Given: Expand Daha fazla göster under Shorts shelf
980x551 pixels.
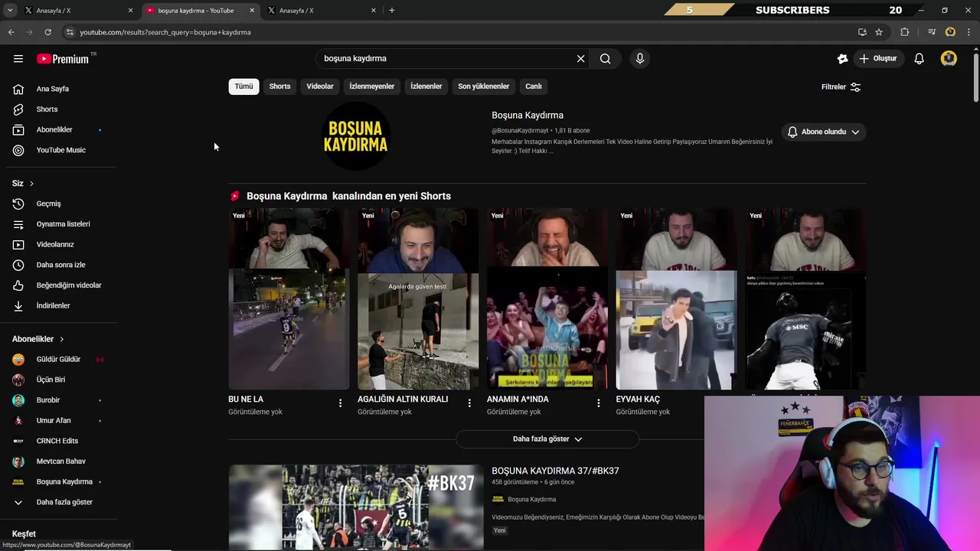Looking at the screenshot, I should point(547,439).
